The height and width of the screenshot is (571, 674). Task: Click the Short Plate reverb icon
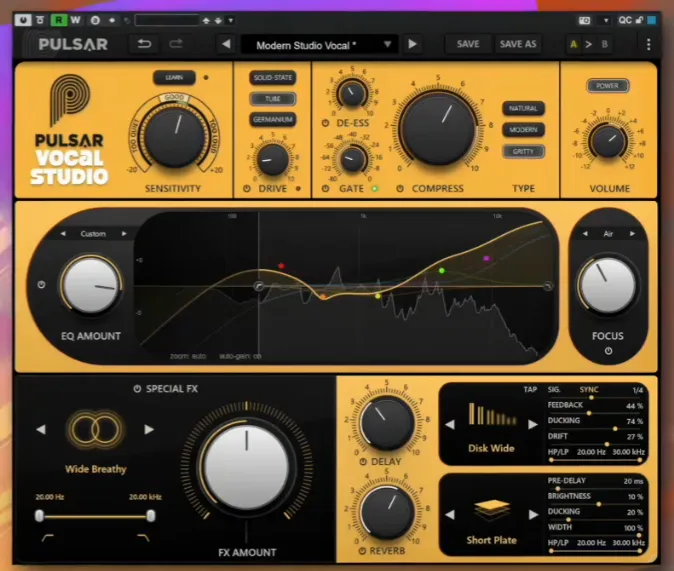[492, 510]
